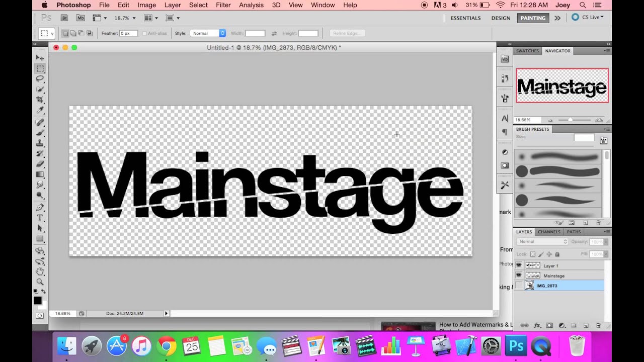Toggle Quick Mask mode in toolbox
Screen dimensions: 644x362
point(40,316)
